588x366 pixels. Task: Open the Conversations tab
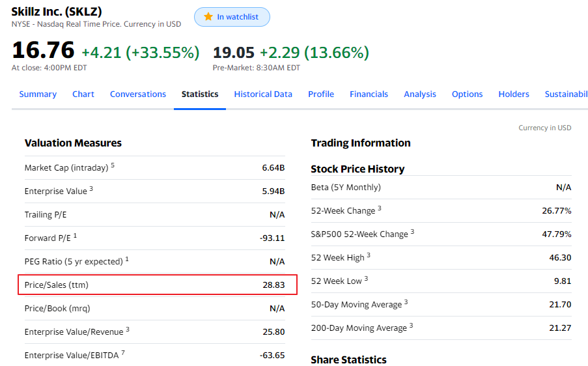point(138,94)
